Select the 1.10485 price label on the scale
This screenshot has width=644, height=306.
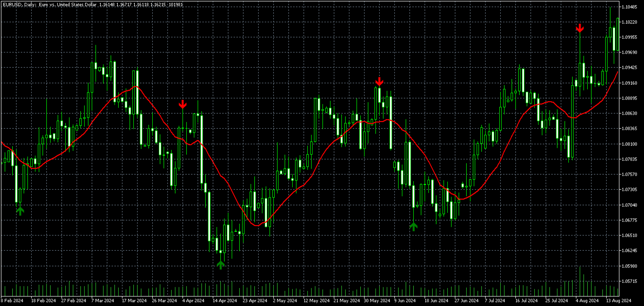[x=630, y=7]
